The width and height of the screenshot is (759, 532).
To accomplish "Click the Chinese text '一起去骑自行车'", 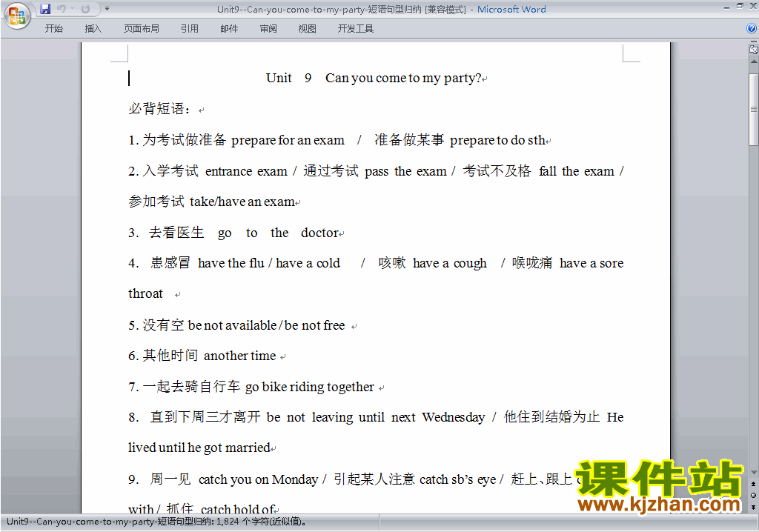I will point(191,387).
